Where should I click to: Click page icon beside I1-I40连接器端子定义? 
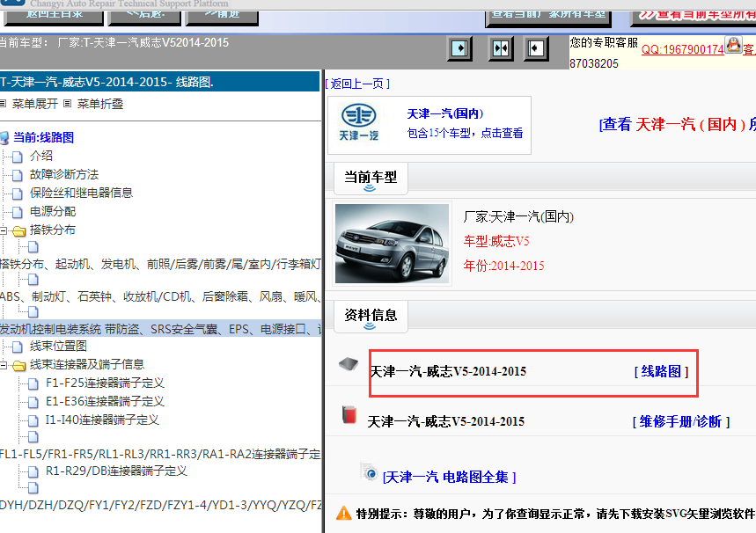[33, 420]
